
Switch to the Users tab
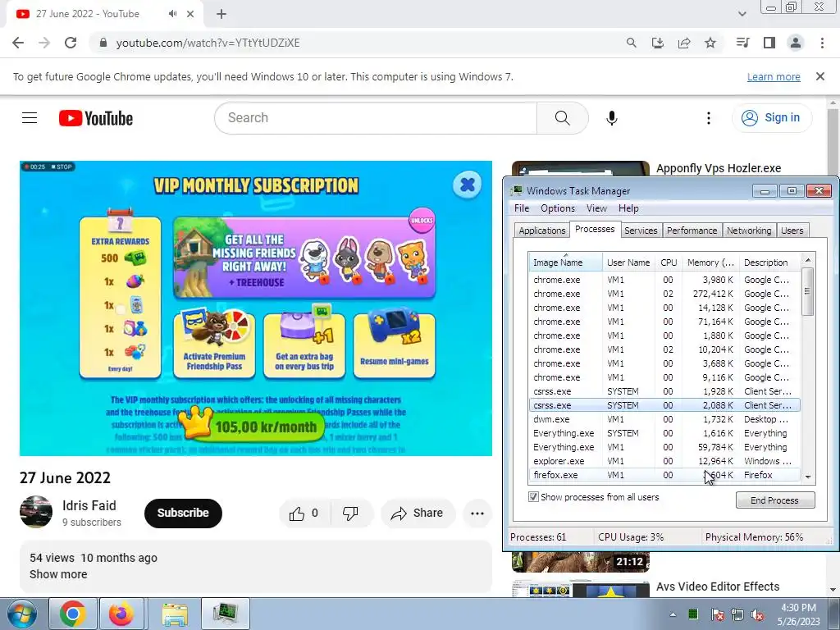[x=792, y=231]
